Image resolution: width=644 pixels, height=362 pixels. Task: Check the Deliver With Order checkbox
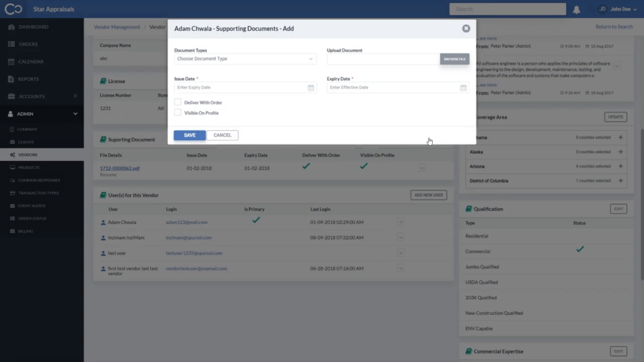click(177, 102)
